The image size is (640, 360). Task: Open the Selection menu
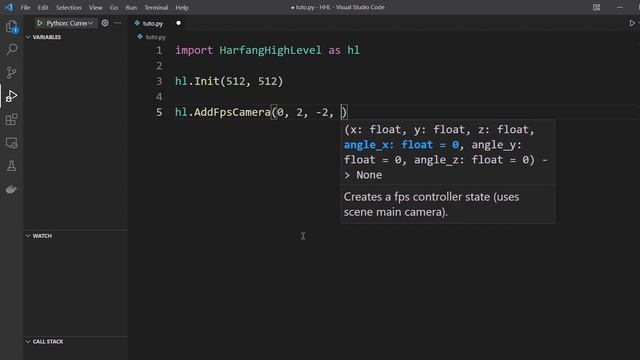click(69, 7)
